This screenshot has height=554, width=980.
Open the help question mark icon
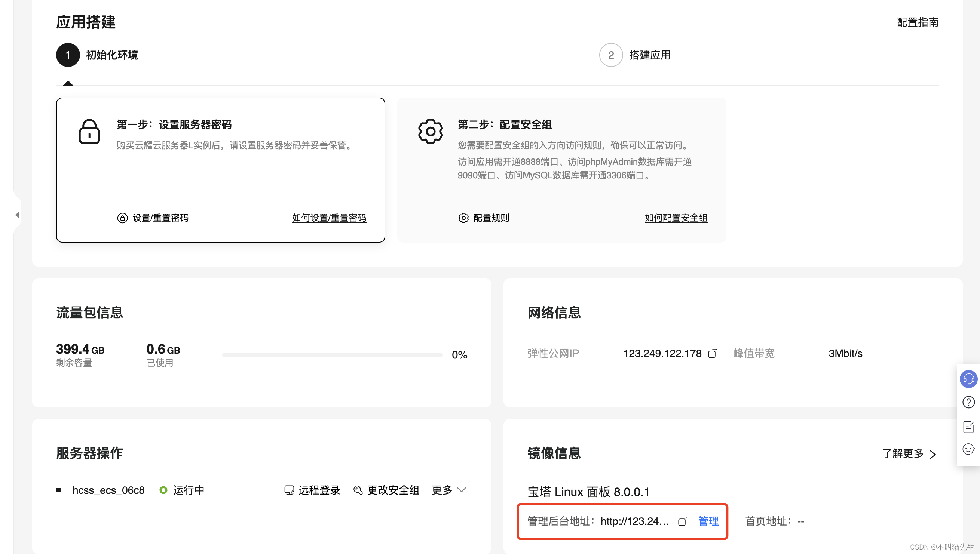pyautogui.click(x=968, y=402)
